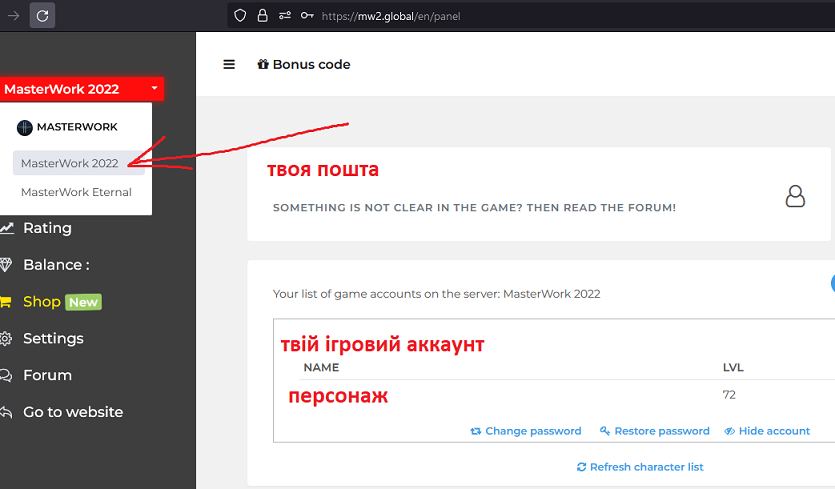Open the Forum sidebar item
835x489 pixels.
[47, 375]
